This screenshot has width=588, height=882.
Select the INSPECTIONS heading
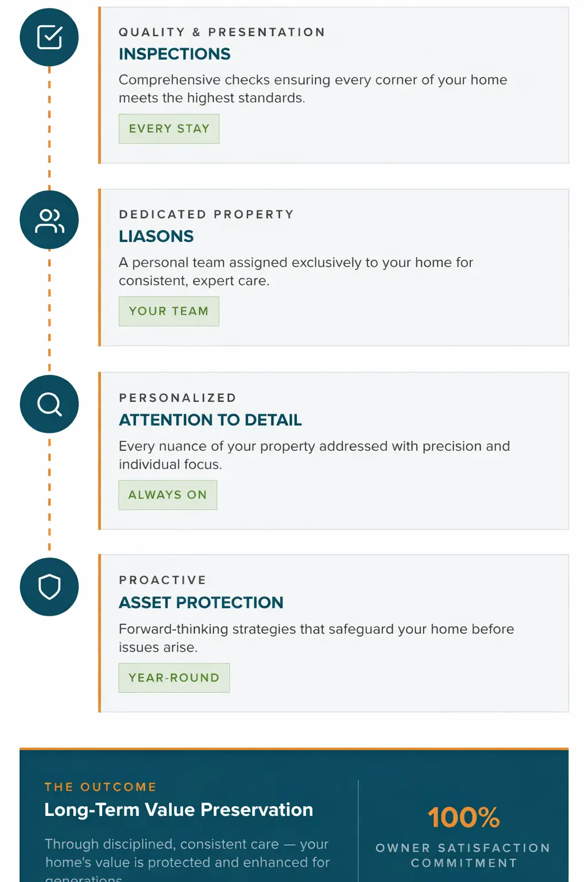pyautogui.click(x=175, y=54)
